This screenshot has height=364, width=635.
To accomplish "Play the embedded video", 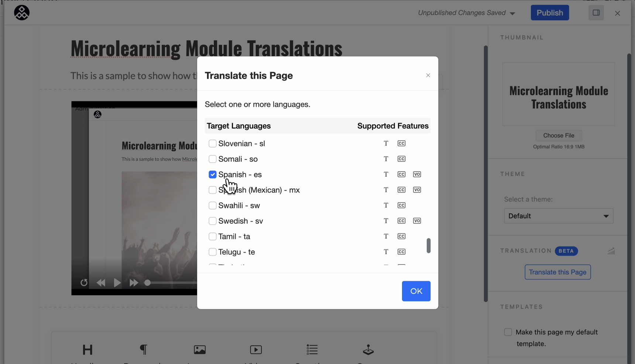I will (117, 283).
